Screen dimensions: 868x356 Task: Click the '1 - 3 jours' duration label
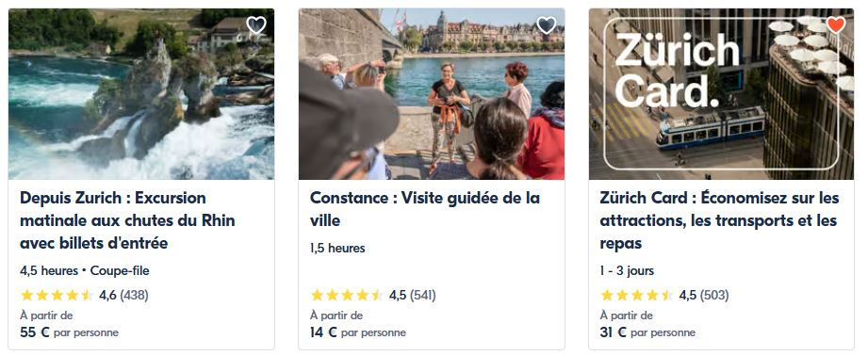627,271
